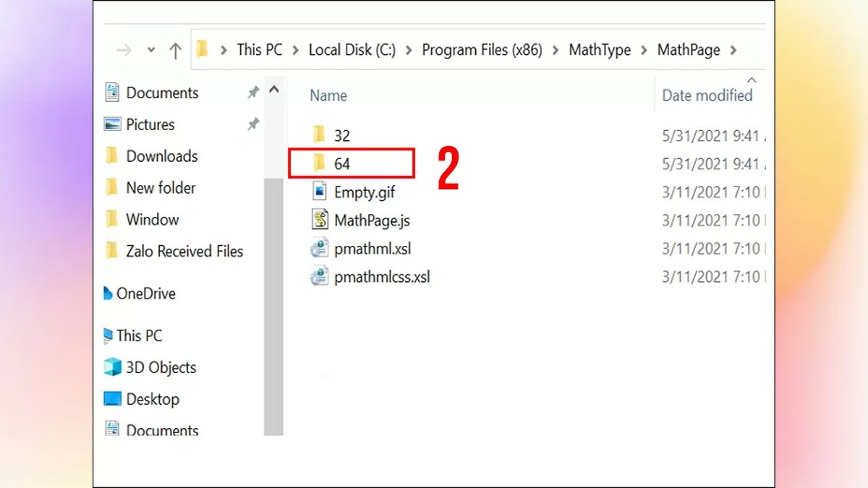Click the Up arrow navigation button
868x488 pixels.
point(175,50)
